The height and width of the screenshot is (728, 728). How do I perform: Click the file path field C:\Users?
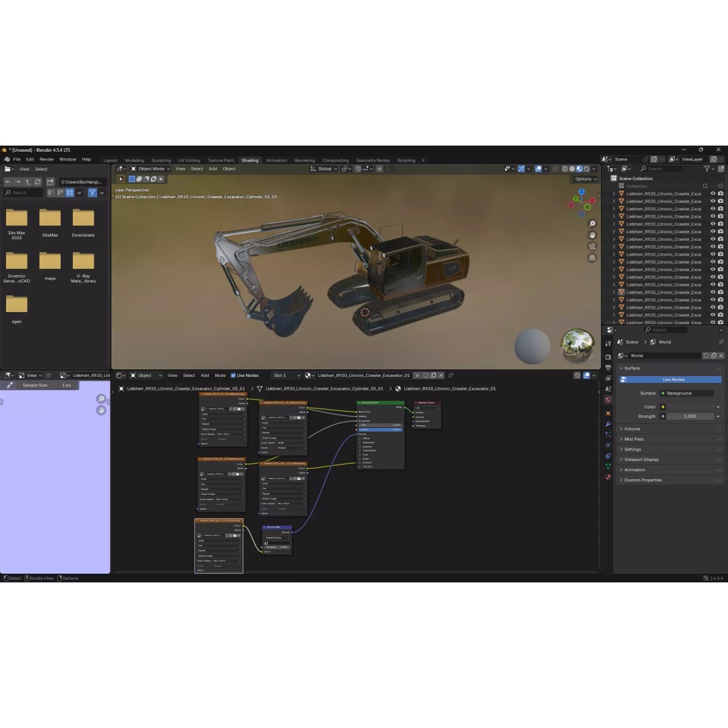[82, 182]
